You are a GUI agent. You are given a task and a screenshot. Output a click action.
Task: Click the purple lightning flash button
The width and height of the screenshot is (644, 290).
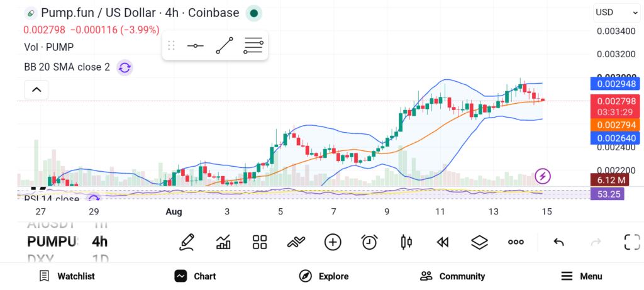(543, 177)
